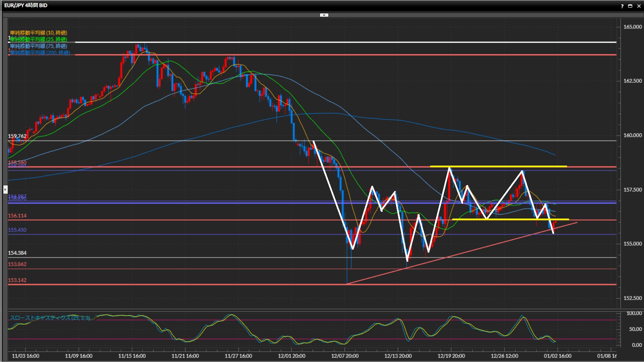Click the EUR/JPY 4時間 BID title
This screenshot has width=644, height=362.
coord(26,5)
